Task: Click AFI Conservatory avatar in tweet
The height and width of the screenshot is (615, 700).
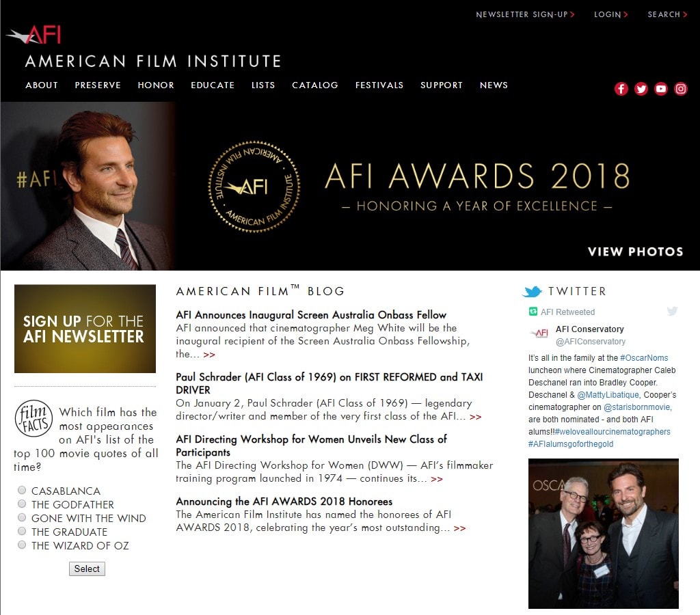Action: click(539, 333)
